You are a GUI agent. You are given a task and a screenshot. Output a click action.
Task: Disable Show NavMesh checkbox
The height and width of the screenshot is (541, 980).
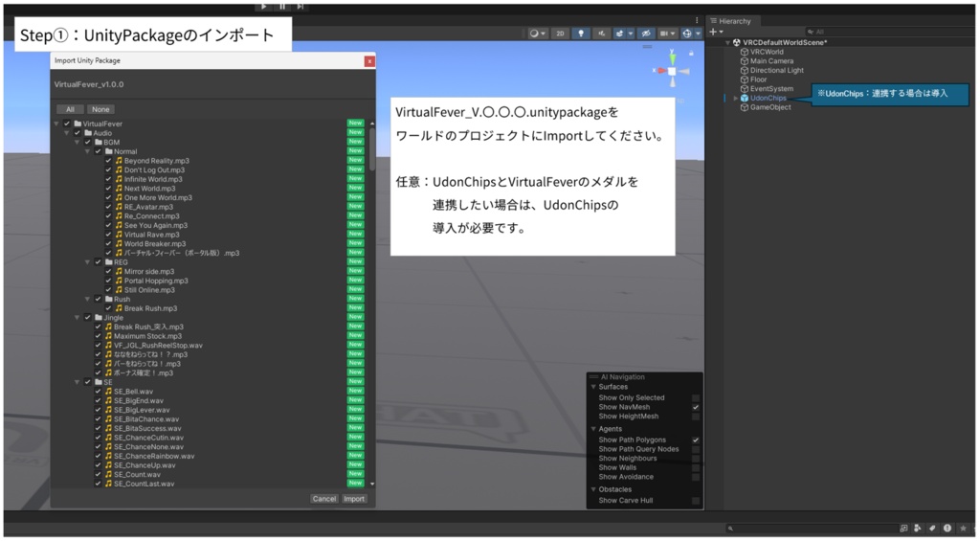coord(696,407)
